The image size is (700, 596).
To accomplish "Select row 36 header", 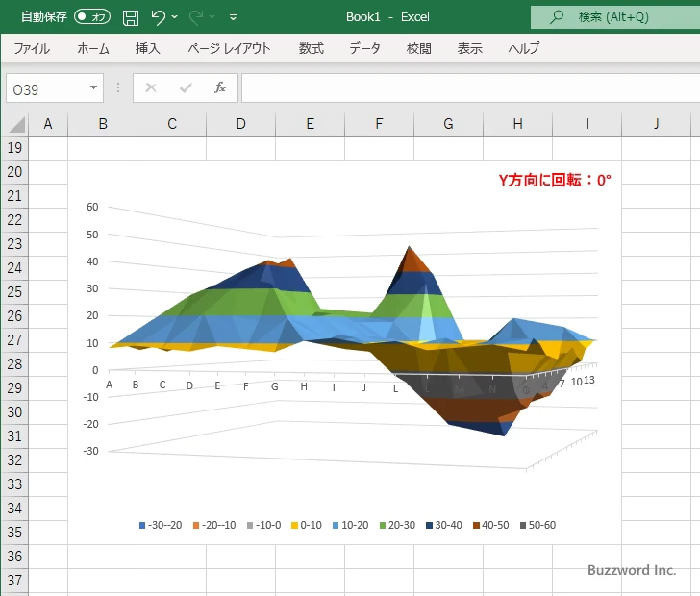I will (14, 557).
